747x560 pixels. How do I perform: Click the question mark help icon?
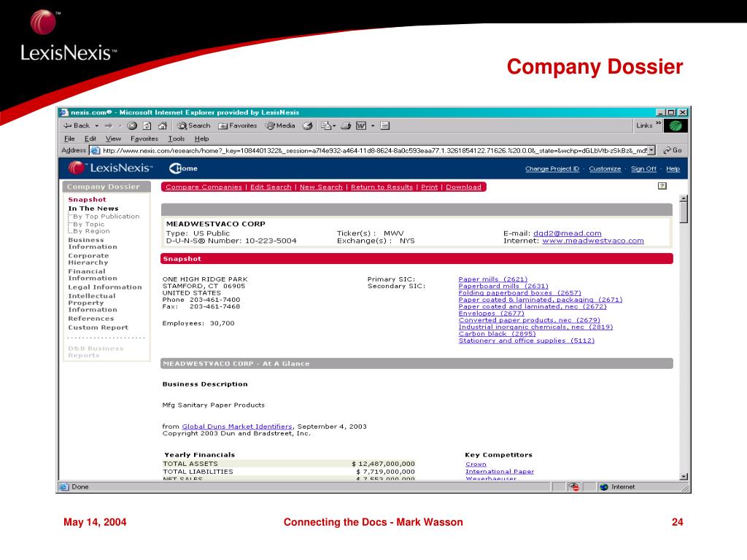click(662, 186)
